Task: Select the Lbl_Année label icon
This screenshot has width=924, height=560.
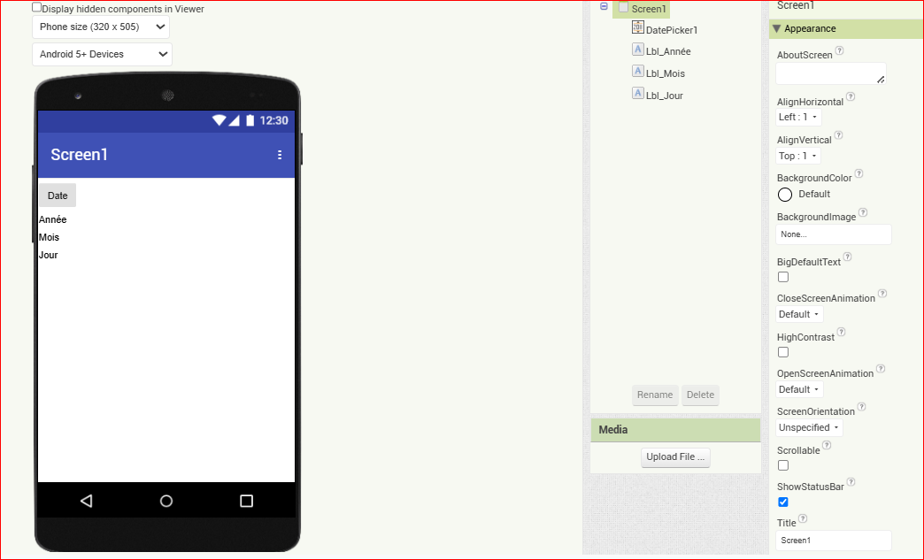Action: [x=637, y=50]
